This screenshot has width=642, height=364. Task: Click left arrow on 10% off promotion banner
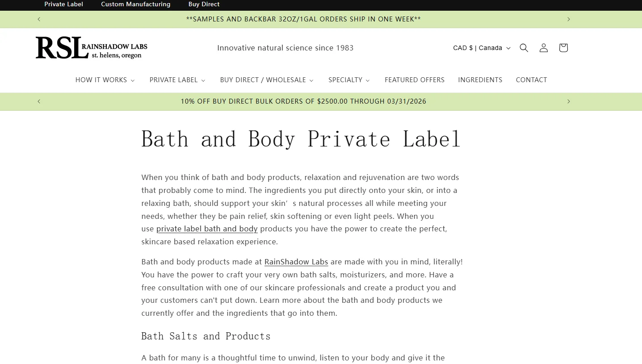point(39,101)
